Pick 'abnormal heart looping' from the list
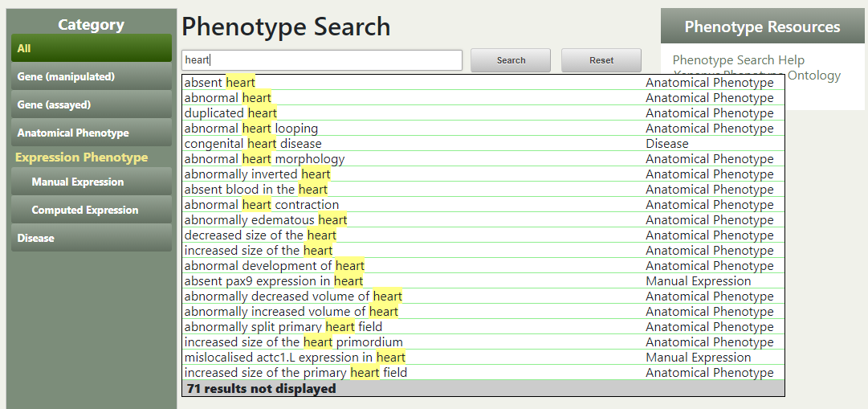 tap(251, 129)
